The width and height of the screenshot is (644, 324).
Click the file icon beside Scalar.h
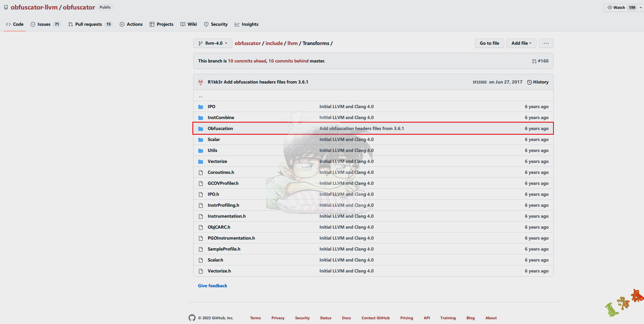click(201, 260)
